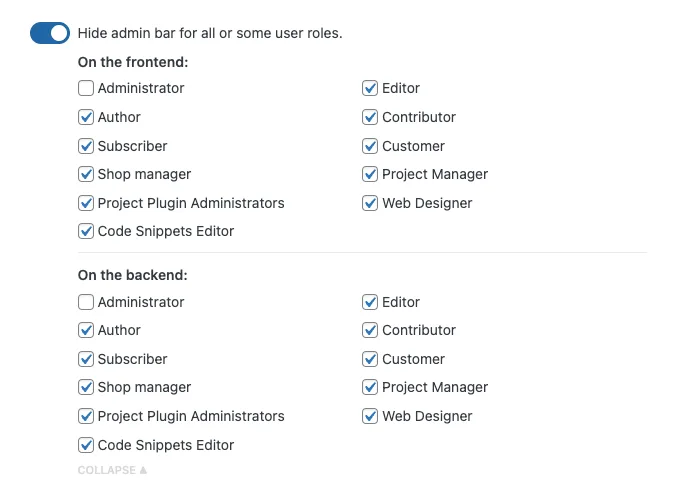Check Administrator under On the backend
This screenshot has width=675, height=503.
point(86,302)
